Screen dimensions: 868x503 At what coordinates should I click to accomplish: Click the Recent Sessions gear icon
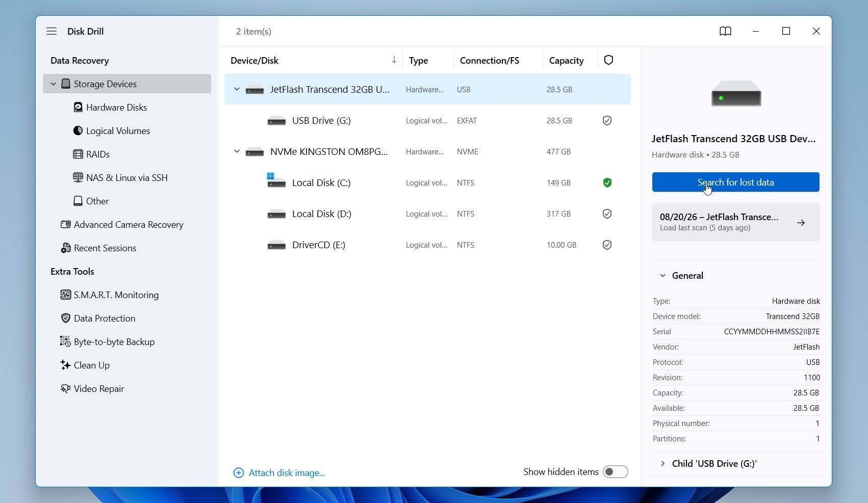pos(66,248)
